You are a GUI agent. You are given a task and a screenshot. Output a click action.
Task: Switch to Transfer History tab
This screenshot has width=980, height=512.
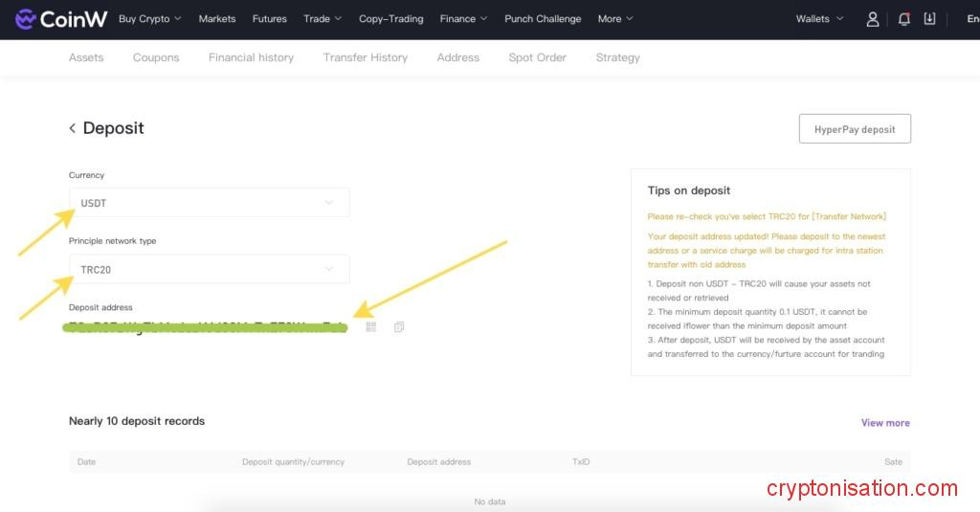pyautogui.click(x=365, y=57)
